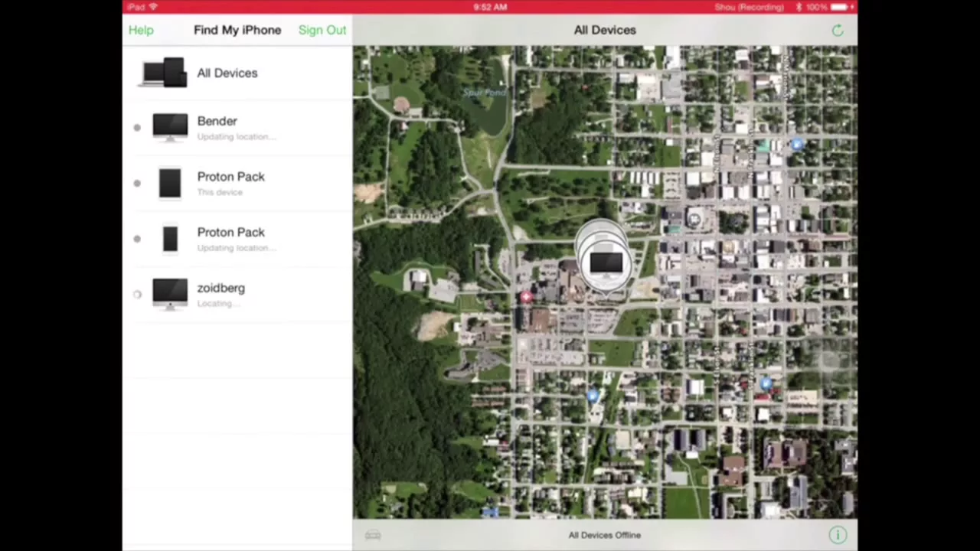
Task: Tap the car directions icon
Action: pos(373,535)
